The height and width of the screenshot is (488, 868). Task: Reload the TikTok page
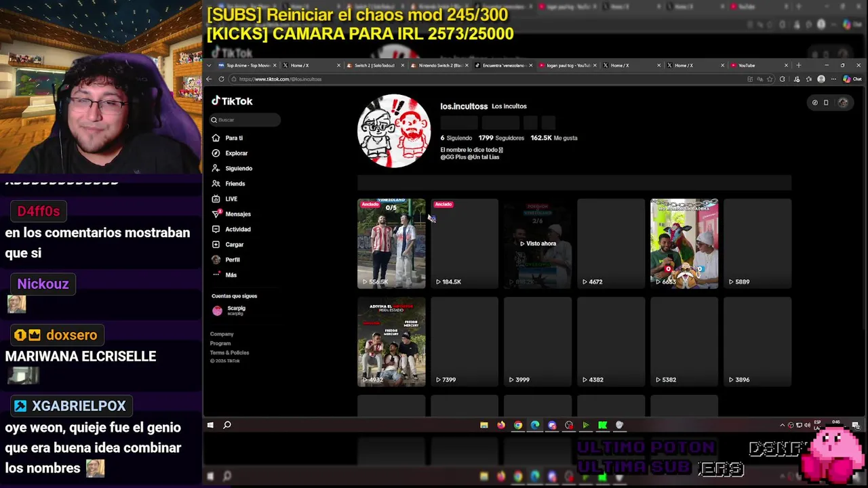pyautogui.click(x=221, y=79)
